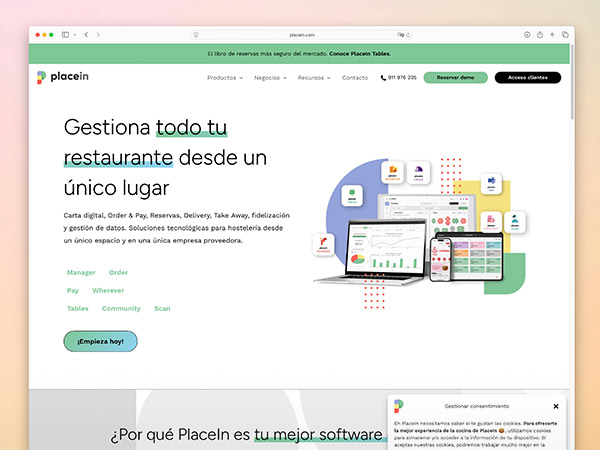The height and width of the screenshot is (450, 600).
Task: Click the ¡Empieza hoy! button
Action: (100, 341)
